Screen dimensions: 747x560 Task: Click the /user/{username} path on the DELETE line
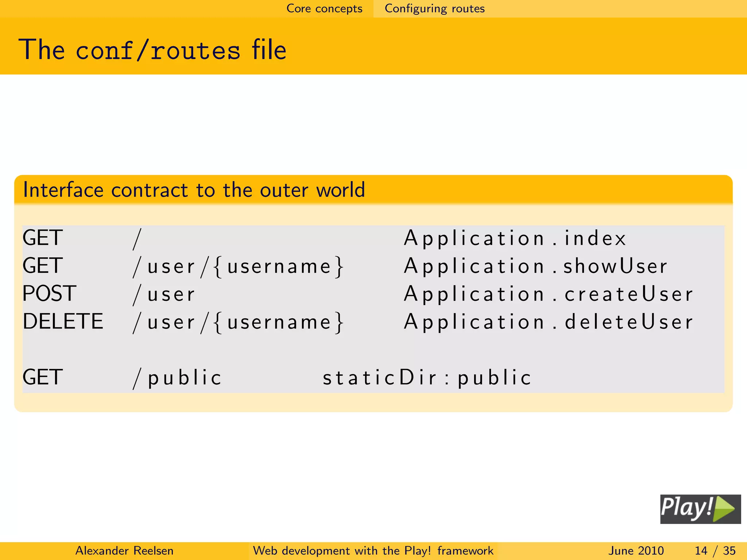238,322
